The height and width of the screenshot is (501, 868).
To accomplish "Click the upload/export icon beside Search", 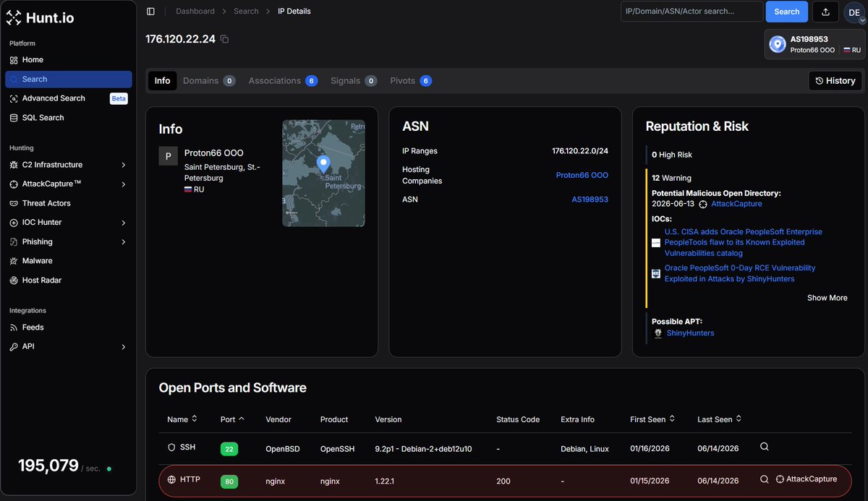I will coord(825,12).
